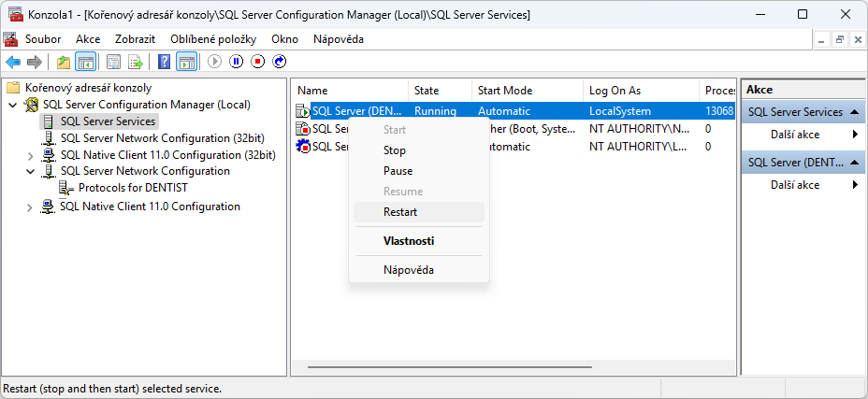This screenshot has width=868, height=399.
Task: Click the stopped service icon in second row
Action: (303, 129)
